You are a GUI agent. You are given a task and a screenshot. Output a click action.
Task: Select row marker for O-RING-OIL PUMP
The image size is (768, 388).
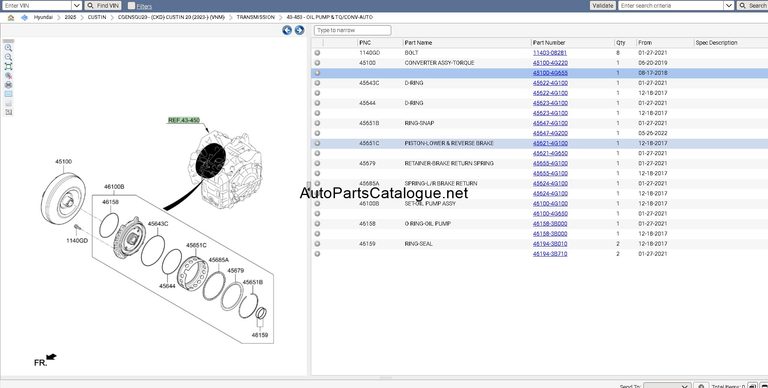coord(317,223)
